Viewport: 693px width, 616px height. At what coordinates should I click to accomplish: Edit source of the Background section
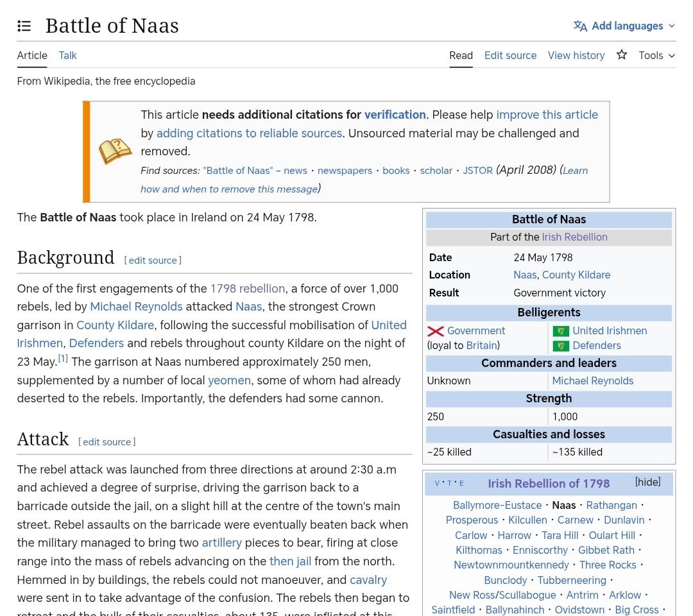coord(152,261)
